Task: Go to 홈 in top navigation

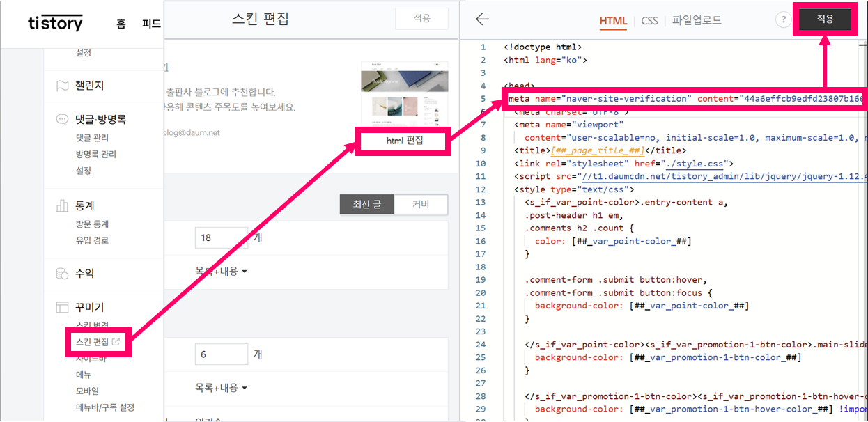Action: pyautogui.click(x=121, y=24)
